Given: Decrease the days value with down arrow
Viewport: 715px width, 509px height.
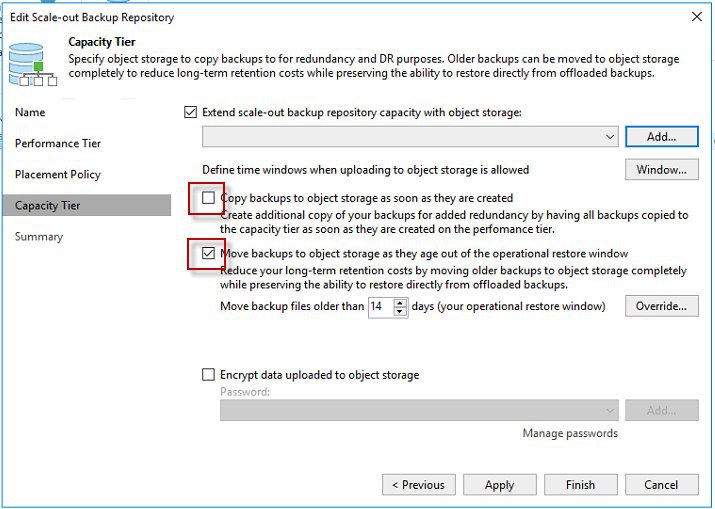Looking at the screenshot, I should (x=400, y=311).
